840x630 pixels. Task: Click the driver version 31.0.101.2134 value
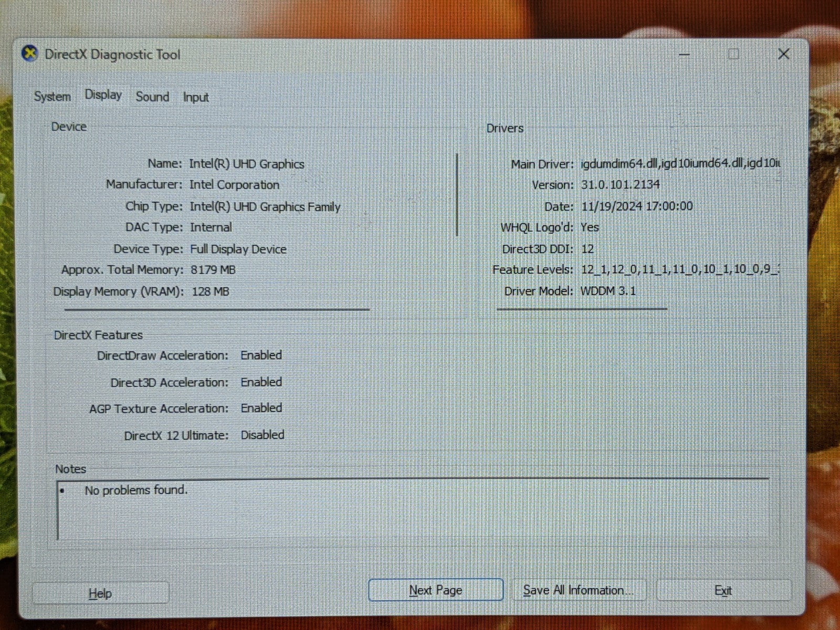click(x=620, y=185)
